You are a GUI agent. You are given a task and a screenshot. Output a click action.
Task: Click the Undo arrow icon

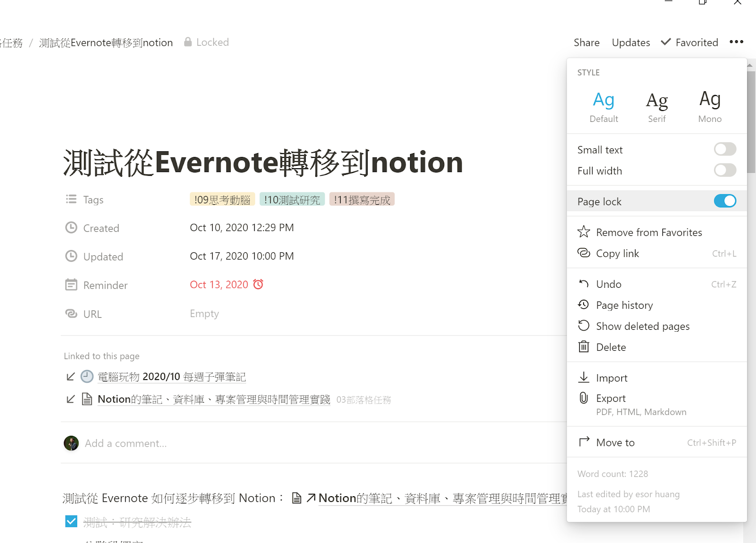point(584,284)
